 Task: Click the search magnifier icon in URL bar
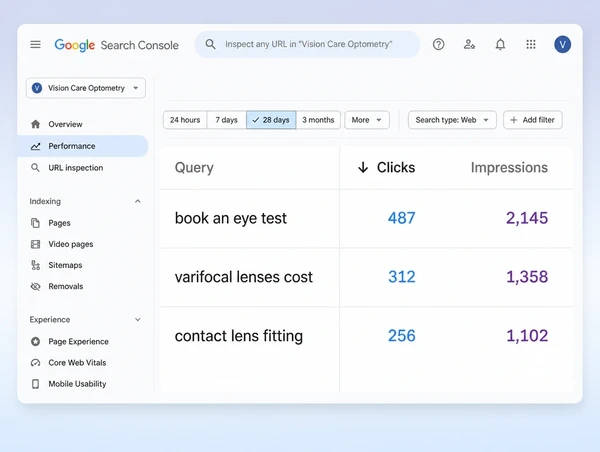pyautogui.click(x=210, y=44)
